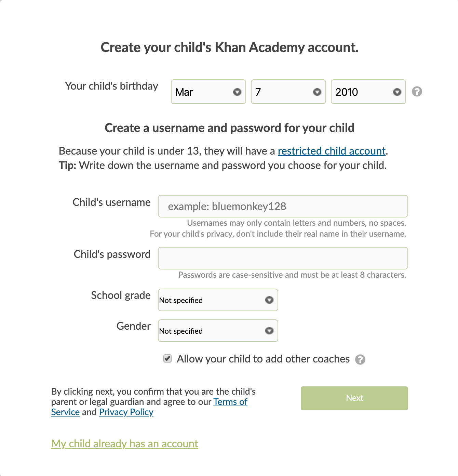
Task: Expand the School grade selector
Action: [x=218, y=300]
